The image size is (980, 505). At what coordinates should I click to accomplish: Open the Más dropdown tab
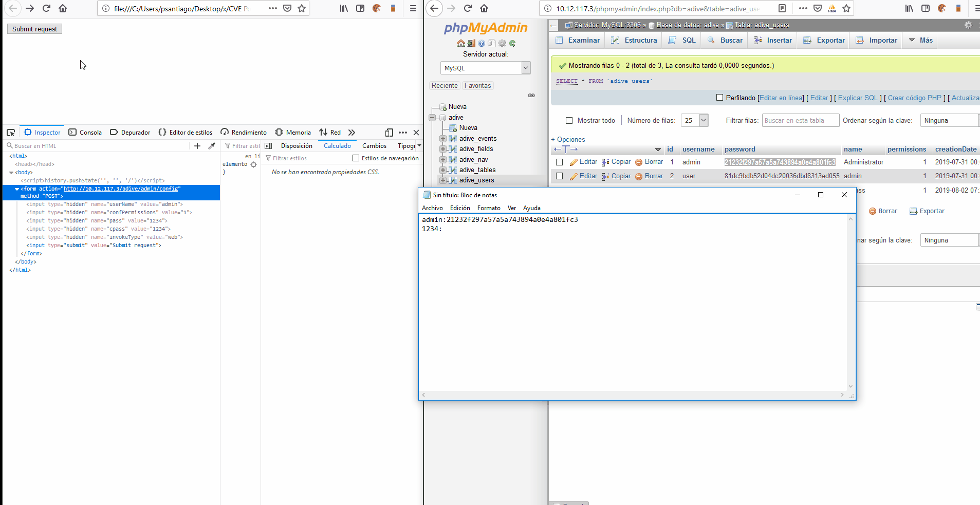pos(921,40)
